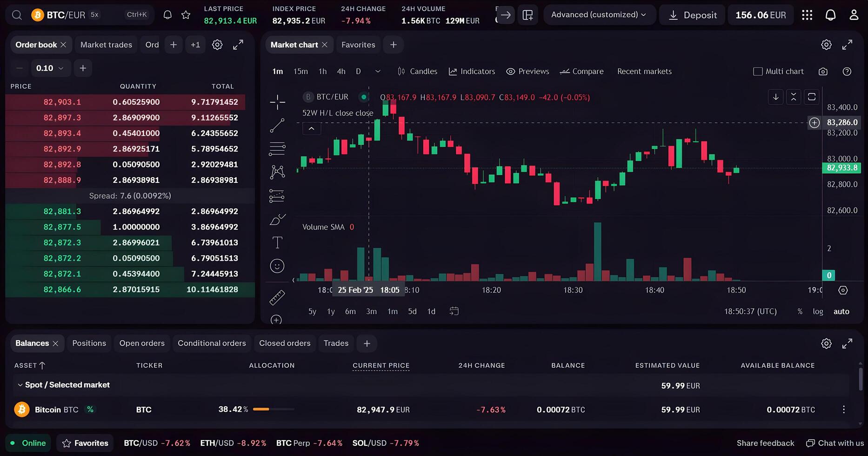
Task: Click the arrow button next to 24H volume
Action: [x=506, y=15]
